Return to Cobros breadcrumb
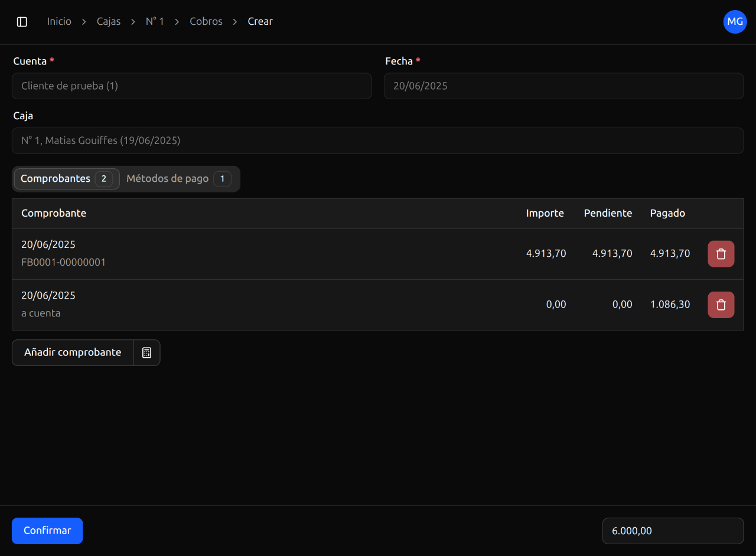This screenshot has height=556, width=756. 206,22
